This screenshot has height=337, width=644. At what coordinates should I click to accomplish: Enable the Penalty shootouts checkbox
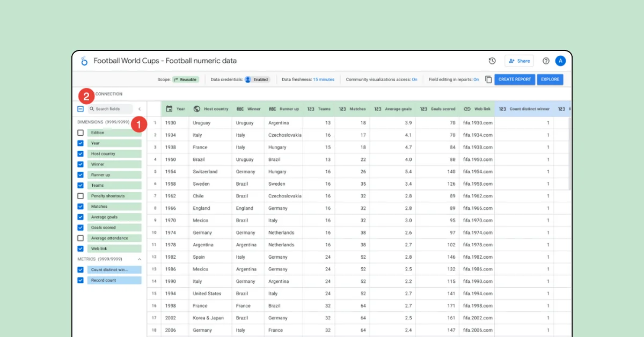tap(80, 196)
